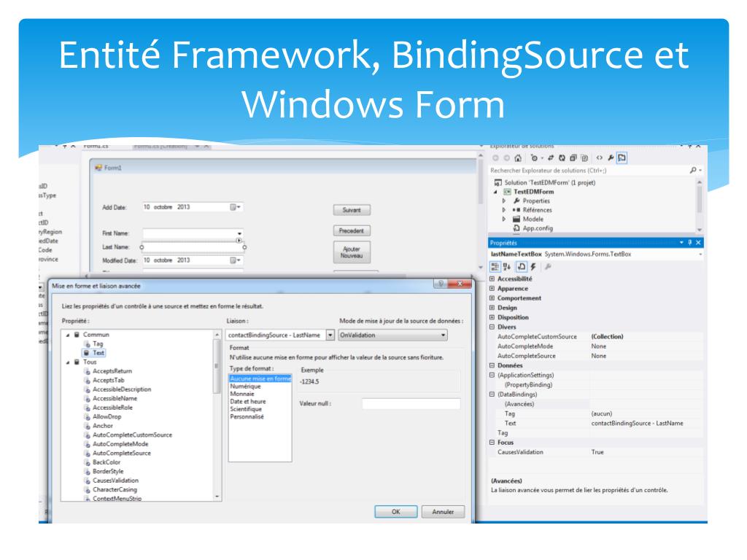The height and width of the screenshot is (560, 747).
Task: Click the Form1 window icon in designer
Action: 98,168
